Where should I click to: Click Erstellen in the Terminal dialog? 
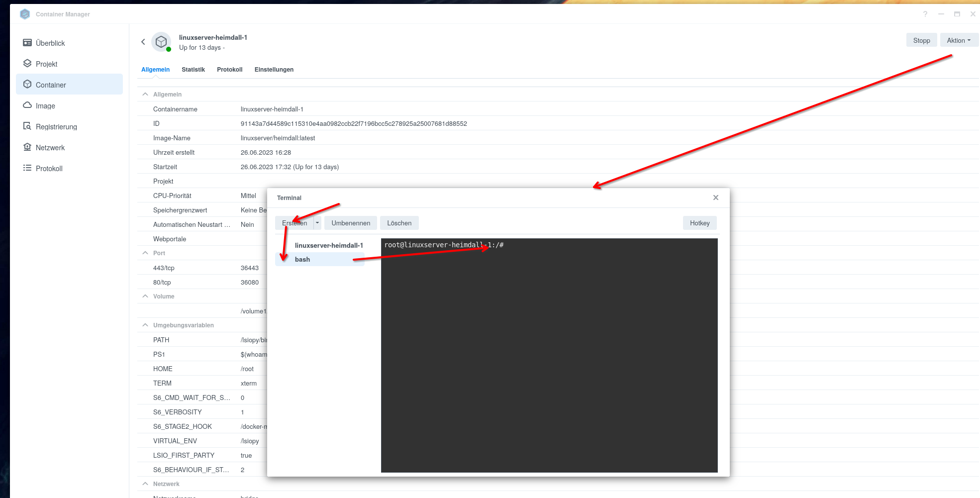click(294, 223)
